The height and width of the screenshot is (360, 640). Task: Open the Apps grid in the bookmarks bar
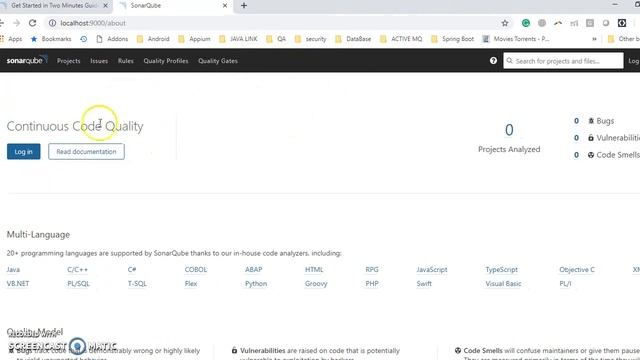coord(11,39)
